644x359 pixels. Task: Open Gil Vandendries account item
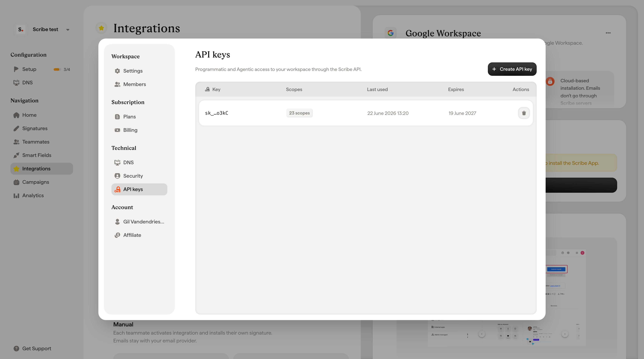(139, 222)
